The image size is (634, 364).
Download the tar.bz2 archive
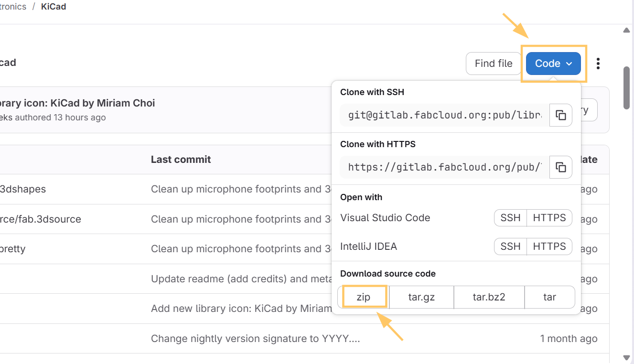pos(489,297)
